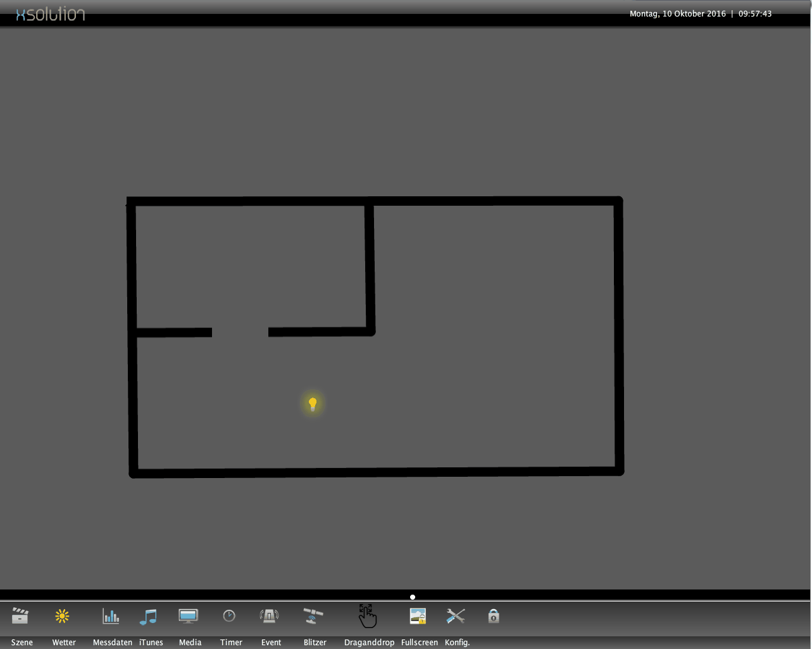Select the white page indicator dot
This screenshot has width=812, height=649.
413,597
